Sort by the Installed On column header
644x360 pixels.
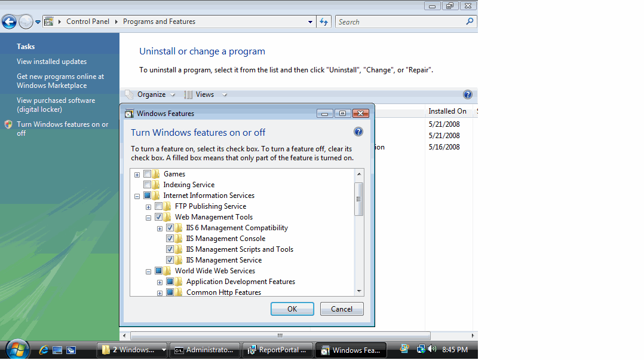pyautogui.click(x=447, y=111)
